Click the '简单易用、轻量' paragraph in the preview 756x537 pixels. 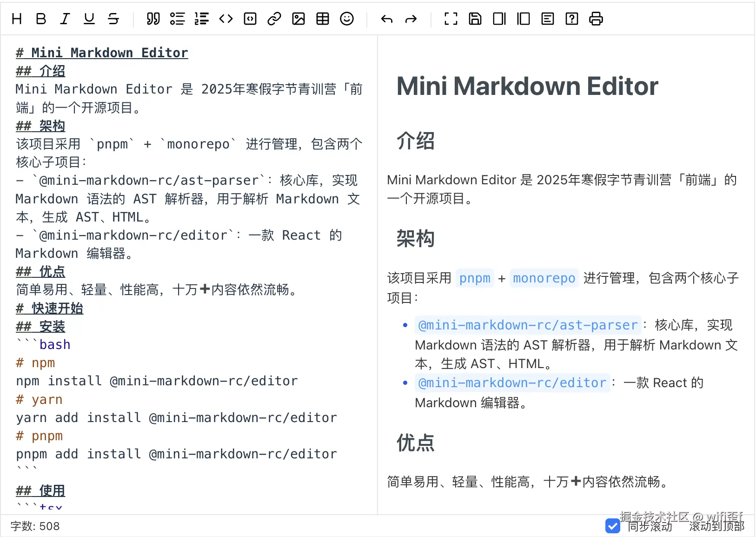tap(529, 482)
